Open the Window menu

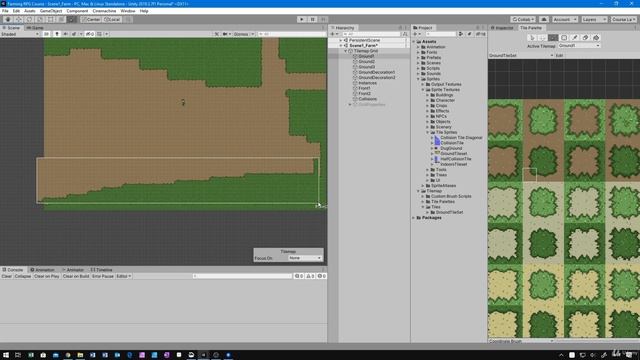[128, 11]
